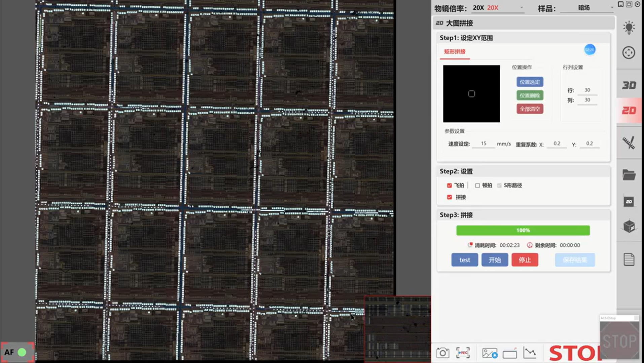Open the light bulb illumination settings
This screenshot has width=644, height=363.
[629, 28]
